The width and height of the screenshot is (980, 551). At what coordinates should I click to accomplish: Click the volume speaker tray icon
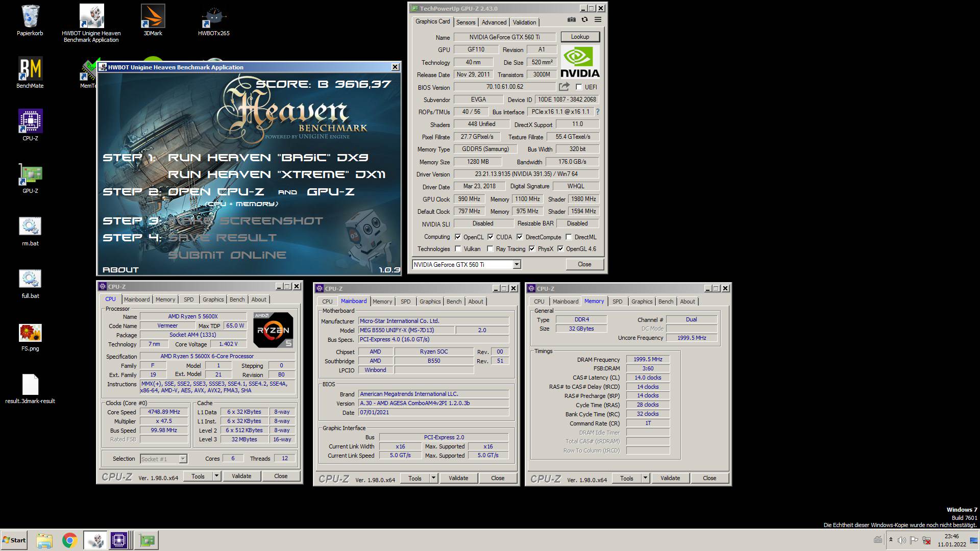902,540
